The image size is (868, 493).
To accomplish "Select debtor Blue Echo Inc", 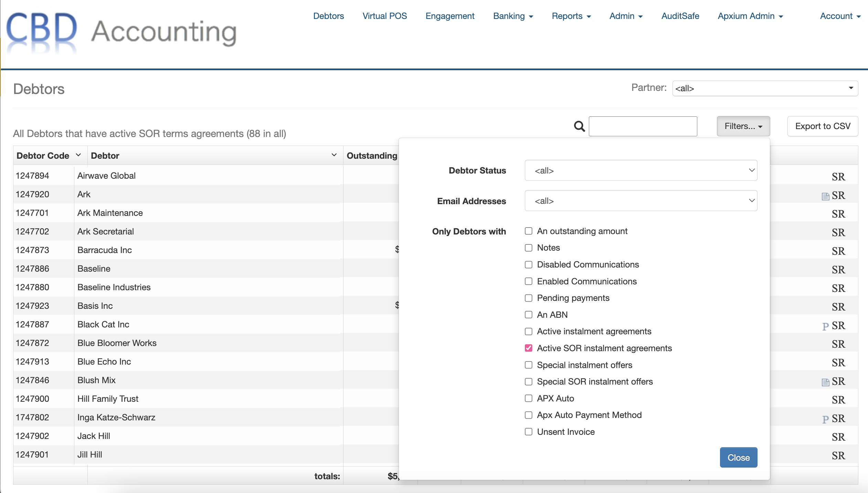I will coord(104,362).
